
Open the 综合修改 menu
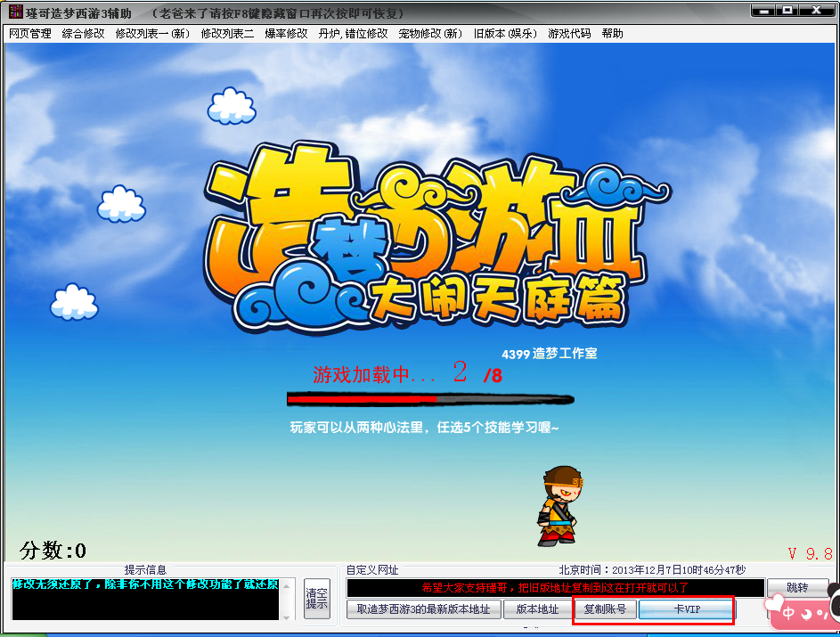[x=83, y=34]
